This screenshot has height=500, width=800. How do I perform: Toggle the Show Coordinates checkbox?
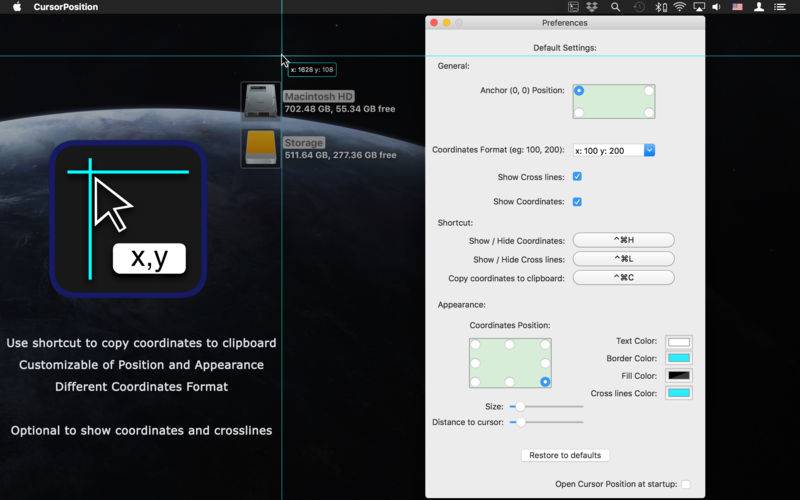tap(577, 202)
